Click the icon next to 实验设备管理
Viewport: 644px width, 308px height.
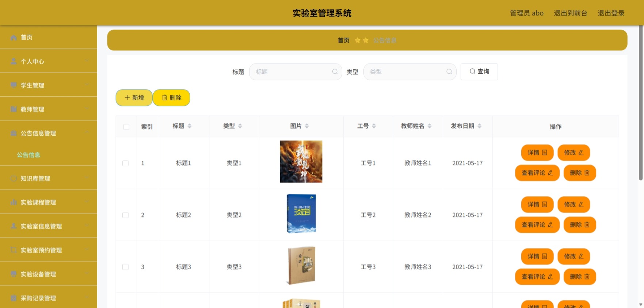[x=14, y=274]
